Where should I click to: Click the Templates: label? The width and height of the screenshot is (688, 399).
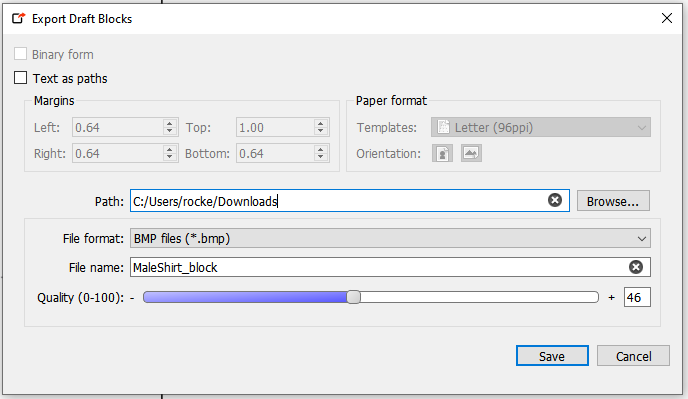point(387,127)
